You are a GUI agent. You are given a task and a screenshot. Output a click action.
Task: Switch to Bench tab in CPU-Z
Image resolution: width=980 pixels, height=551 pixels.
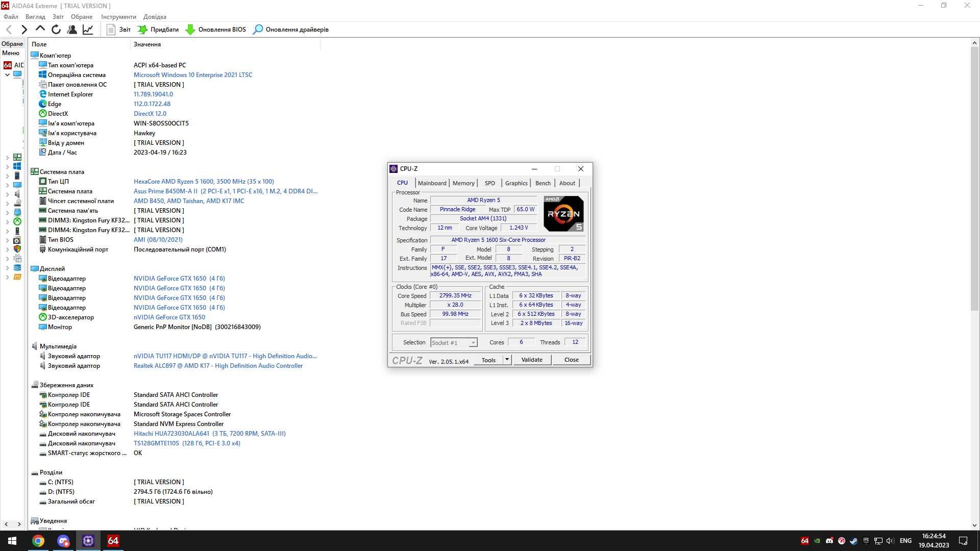543,183
